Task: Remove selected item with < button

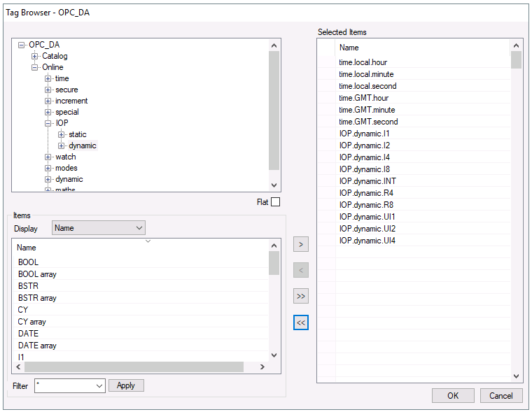Action: pos(300,270)
